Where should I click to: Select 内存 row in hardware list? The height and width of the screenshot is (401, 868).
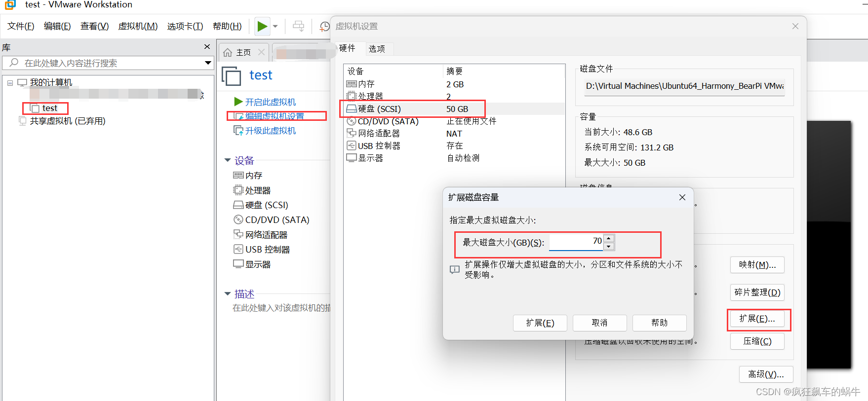pos(454,84)
